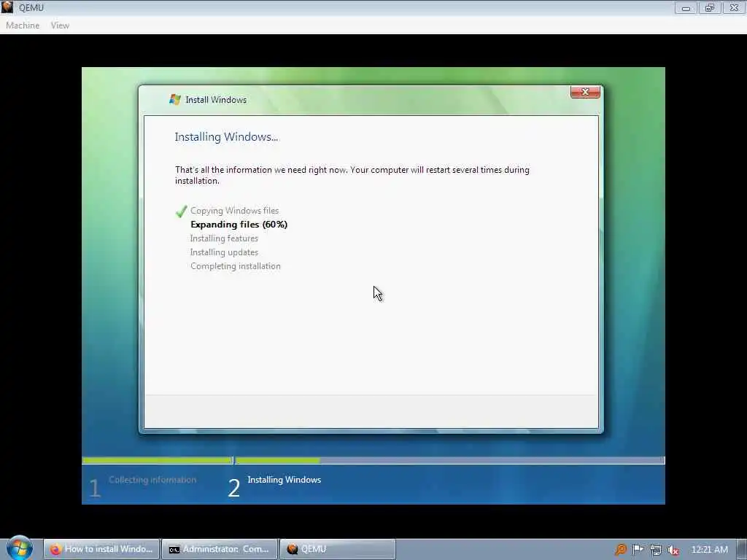Select the 'Installing features' step text

[x=224, y=238]
